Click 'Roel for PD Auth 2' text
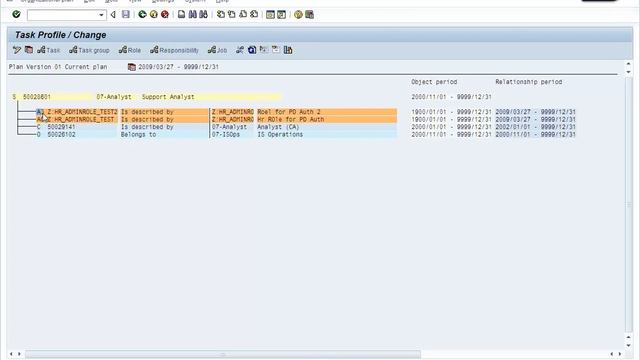Viewport: 640px width, 360px height. coord(289,111)
